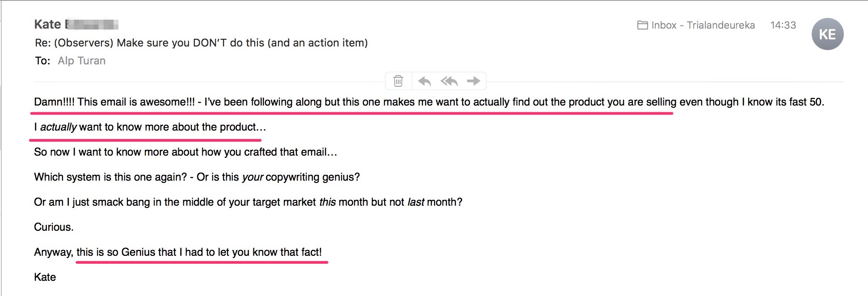This screenshot has width=868, height=296.
Task: Click the word 'Curious.' in the body
Action: [x=54, y=227]
